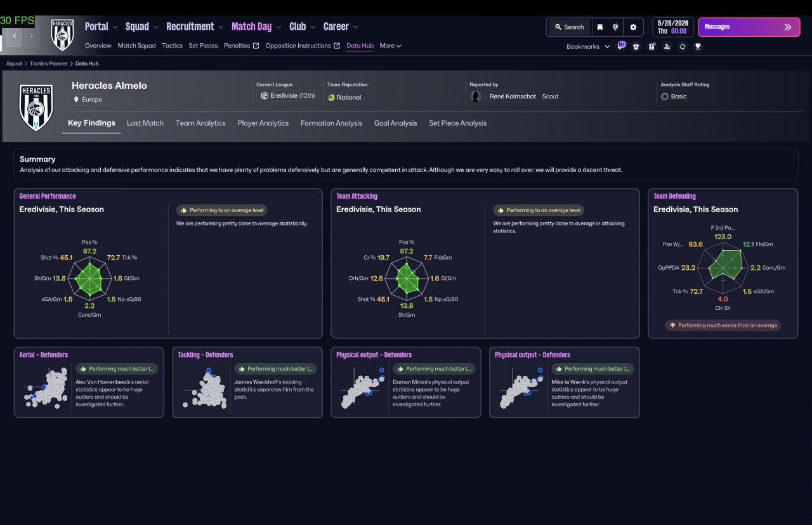812x525 pixels.
Task: Go forward with the right navigation arrow
Action: (32, 36)
